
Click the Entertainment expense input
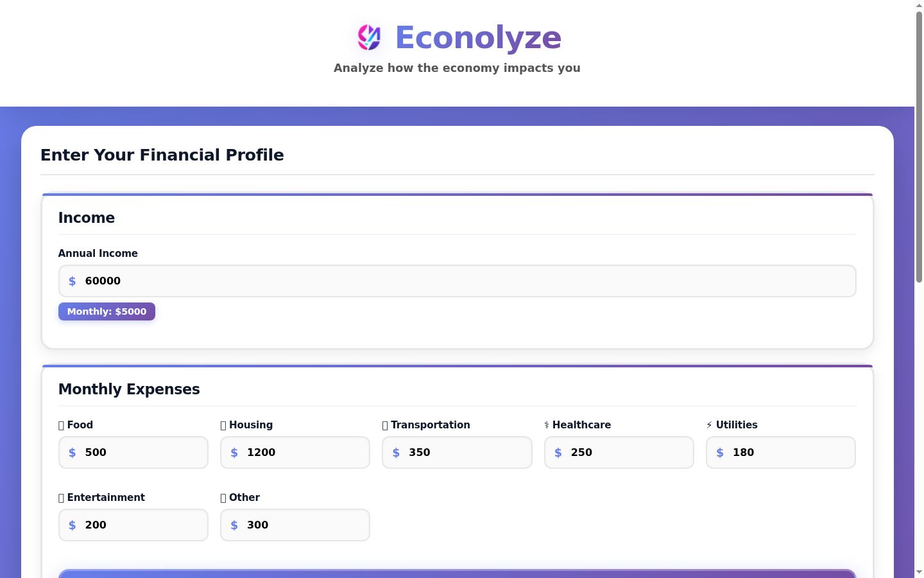click(133, 525)
